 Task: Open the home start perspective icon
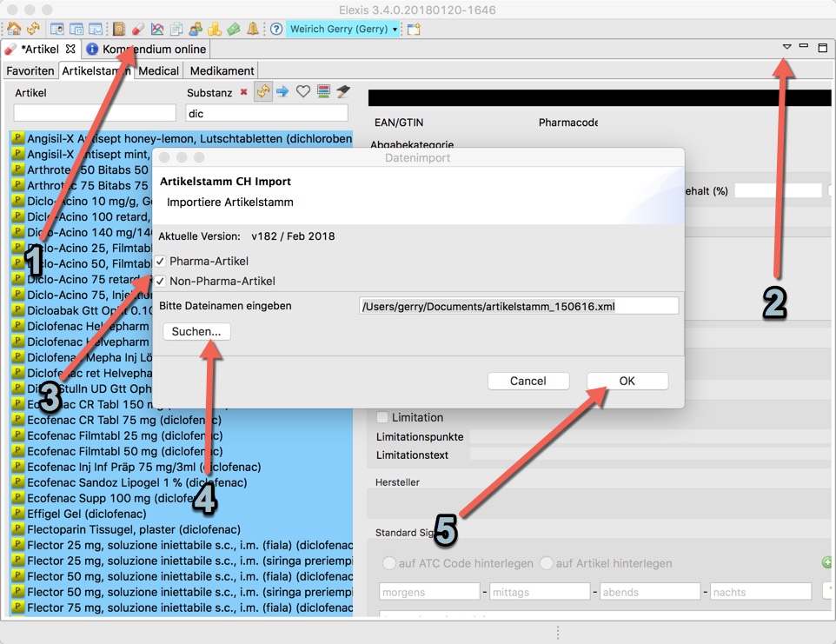click(15, 29)
